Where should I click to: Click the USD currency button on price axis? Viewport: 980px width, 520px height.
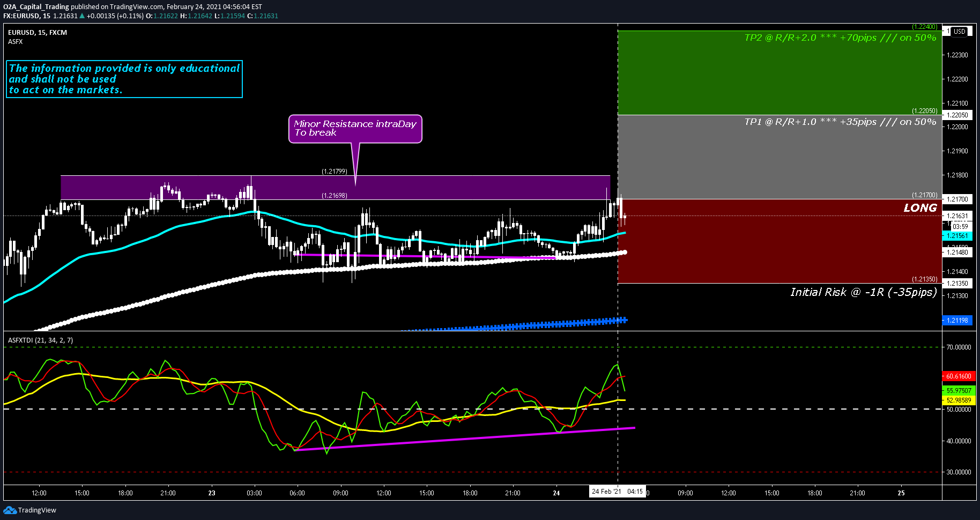coord(959,32)
